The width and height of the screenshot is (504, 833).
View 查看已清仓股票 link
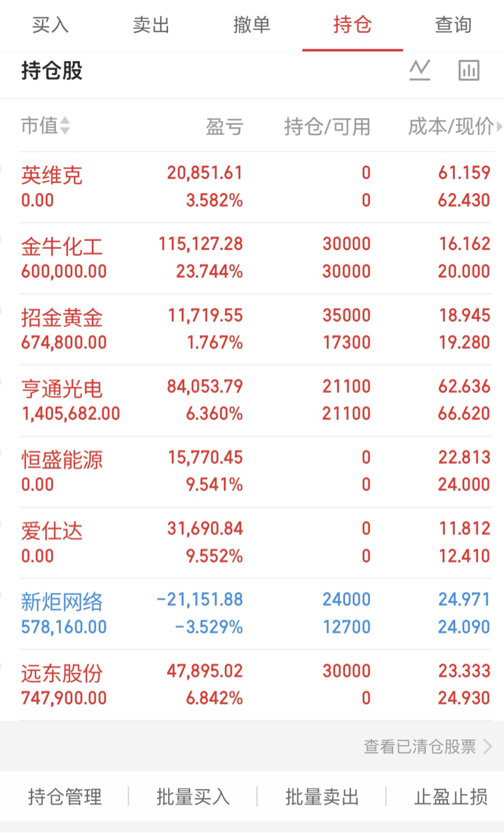[420, 746]
